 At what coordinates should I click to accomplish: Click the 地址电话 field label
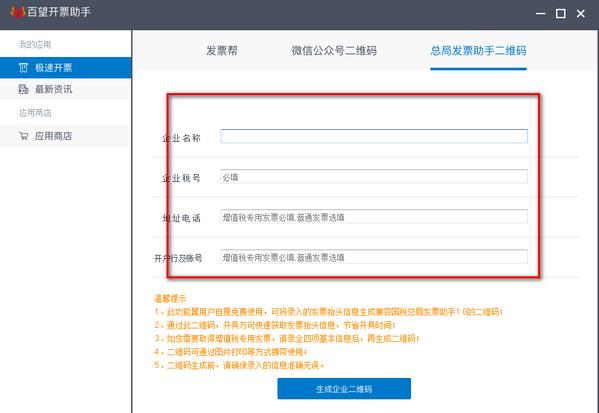point(181,218)
